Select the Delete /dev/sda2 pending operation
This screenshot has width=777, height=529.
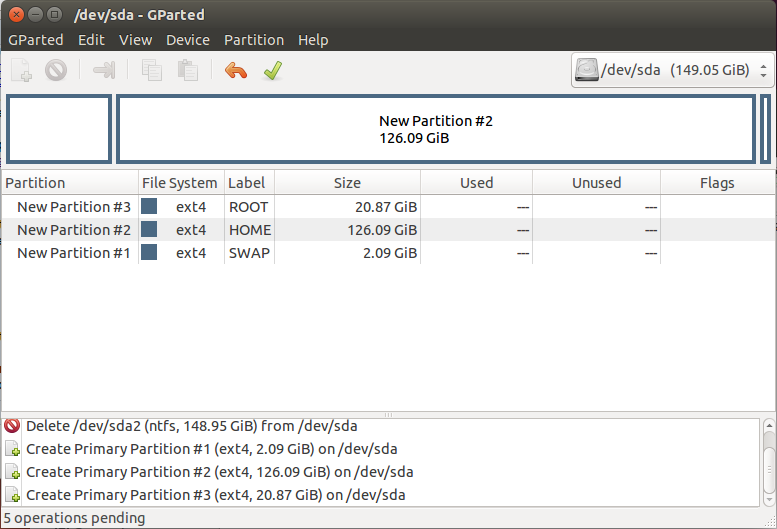click(x=381, y=426)
